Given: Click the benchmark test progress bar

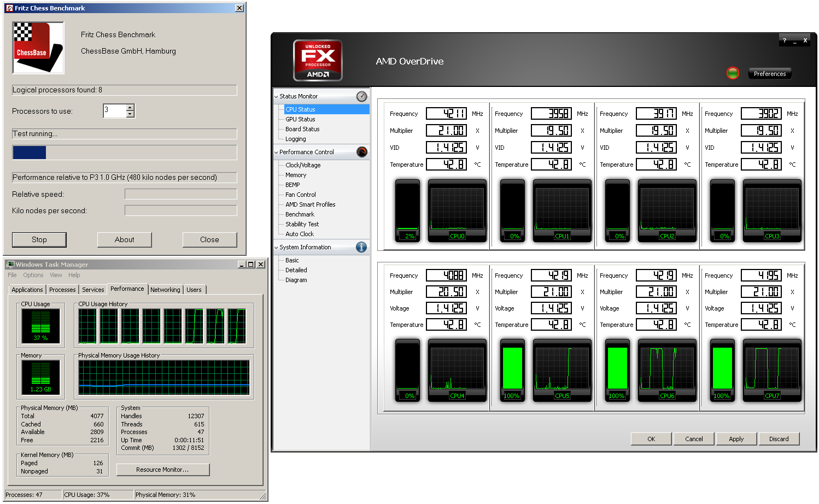Looking at the screenshot, I should tap(125, 153).
